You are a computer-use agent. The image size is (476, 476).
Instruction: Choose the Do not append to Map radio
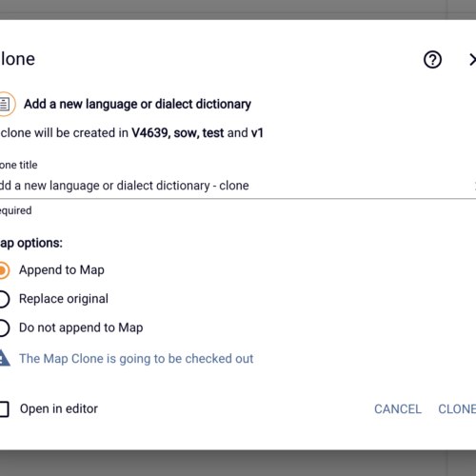[x=4, y=327]
